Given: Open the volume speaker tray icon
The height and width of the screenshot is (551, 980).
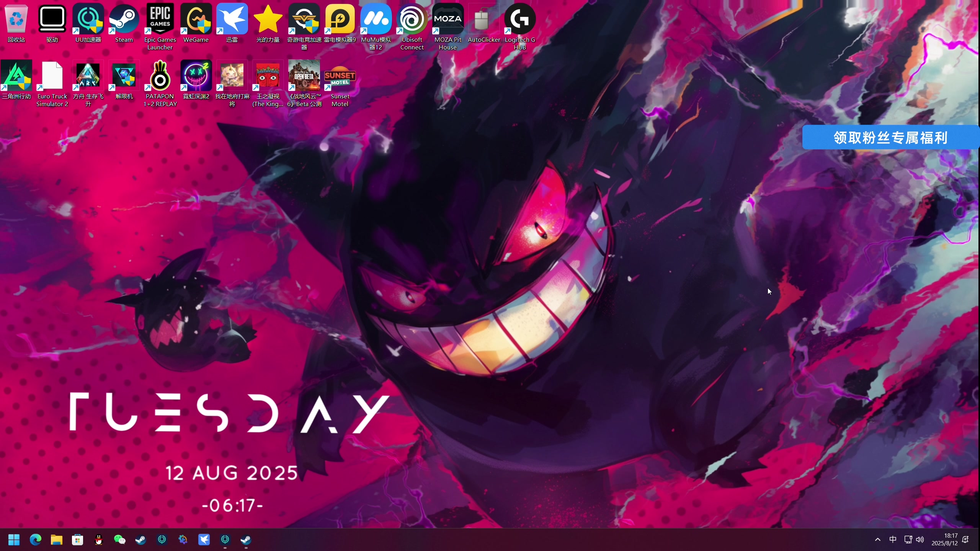Looking at the screenshot, I should pos(920,540).
